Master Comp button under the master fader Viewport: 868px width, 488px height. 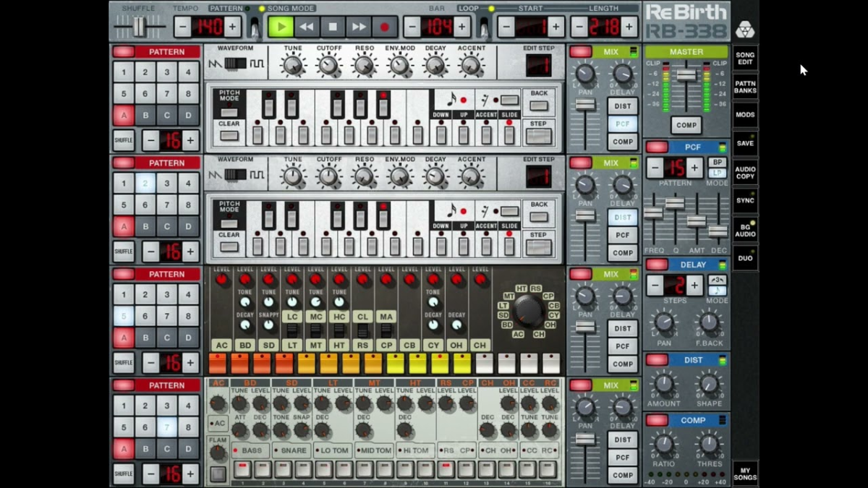[x=686, y=125]
